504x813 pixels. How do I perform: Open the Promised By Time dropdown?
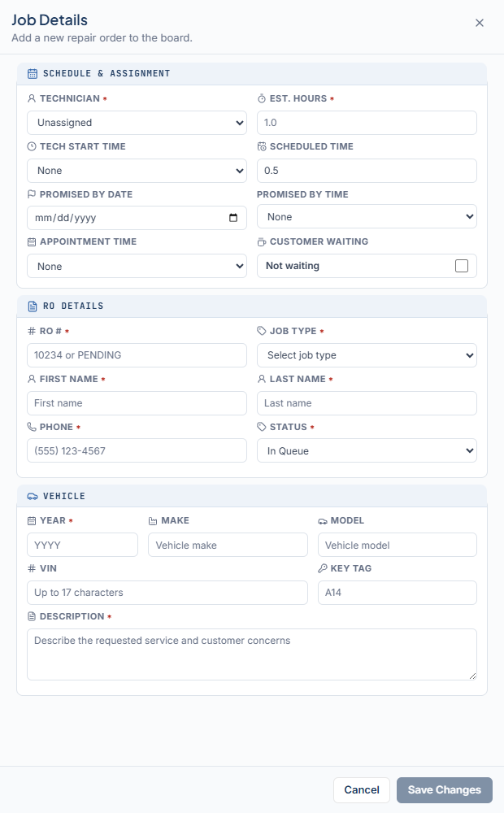pyautogui.click(x=367, y=217)
